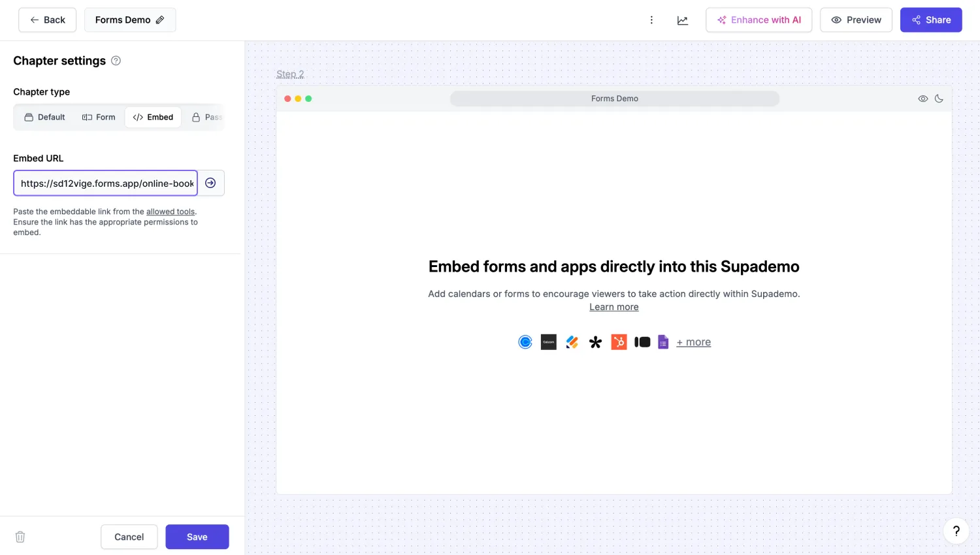Click the Google Forms embed icon
This screenshot has height=555, width=980.
click(662, 341)
